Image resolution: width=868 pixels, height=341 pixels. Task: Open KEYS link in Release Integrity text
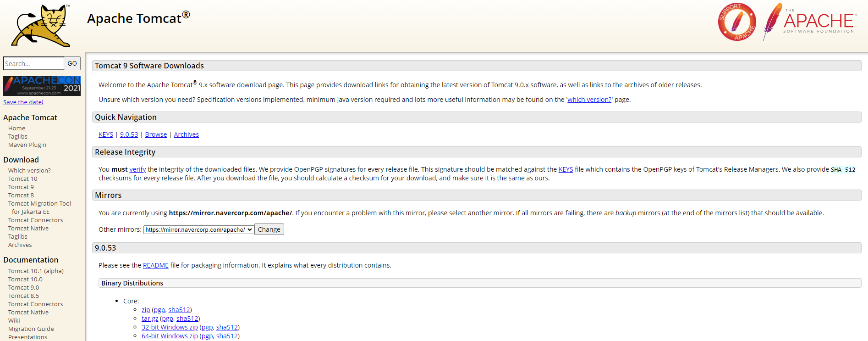[x=566, y=169]
